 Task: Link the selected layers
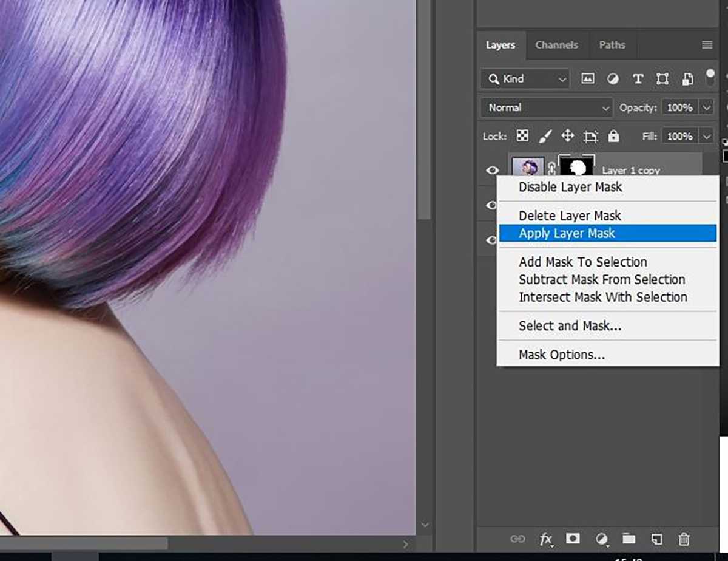518,539
